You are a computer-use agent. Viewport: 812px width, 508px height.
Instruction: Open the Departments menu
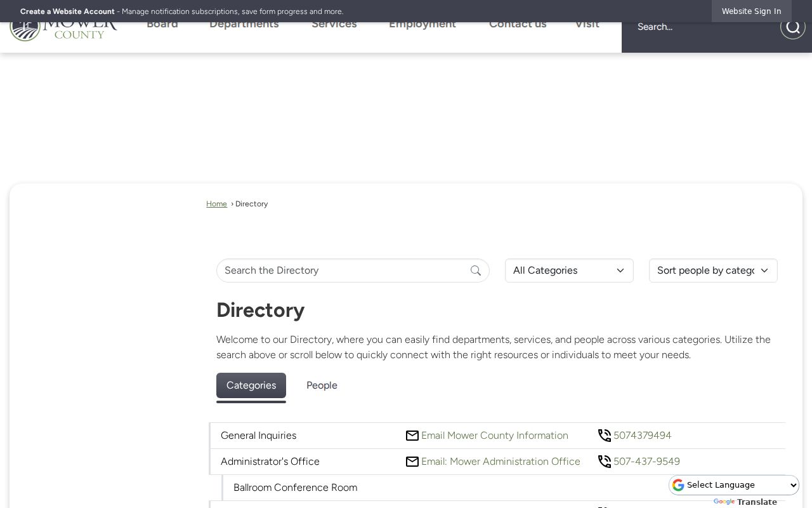[244, 25]
